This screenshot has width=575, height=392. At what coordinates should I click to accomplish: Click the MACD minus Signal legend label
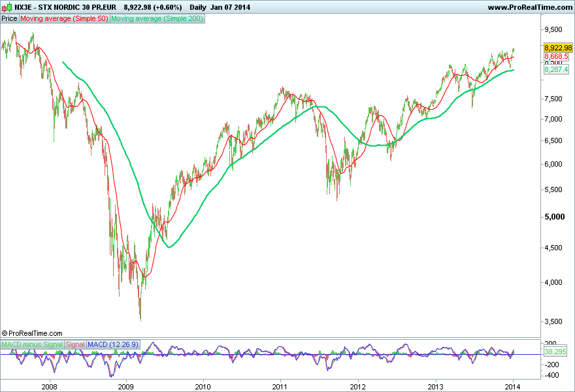[32, 344]
